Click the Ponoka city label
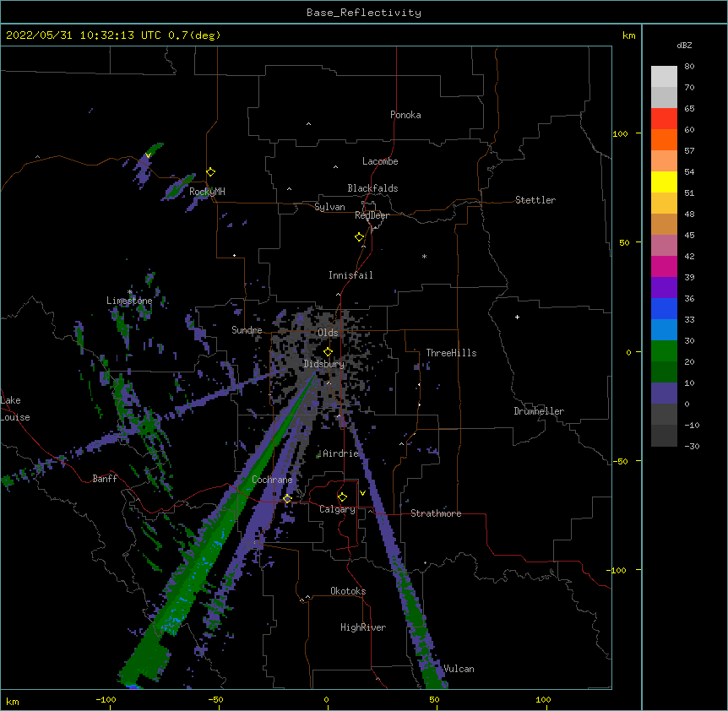This screenshot has width=728, height=711. tap(405, 115)
